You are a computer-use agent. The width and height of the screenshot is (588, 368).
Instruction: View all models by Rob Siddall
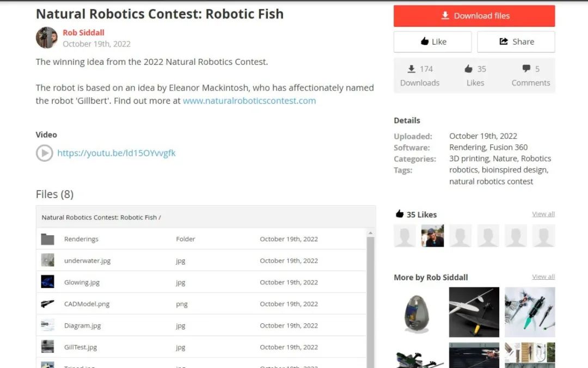point(543,277)
